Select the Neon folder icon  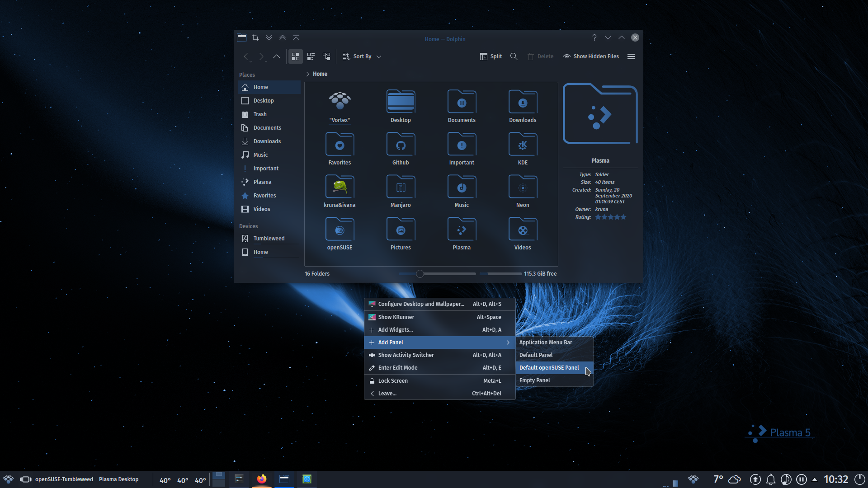[523, 186]
